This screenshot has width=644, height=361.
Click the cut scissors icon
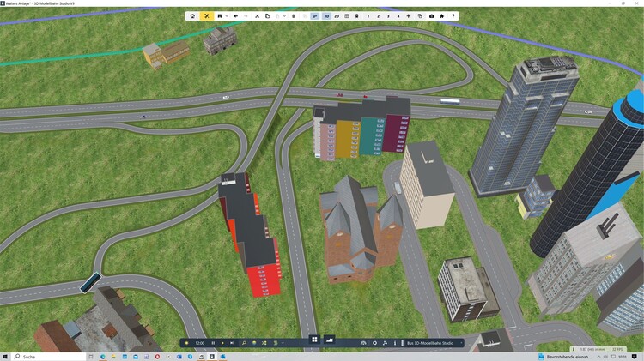[x=257, y=16]
